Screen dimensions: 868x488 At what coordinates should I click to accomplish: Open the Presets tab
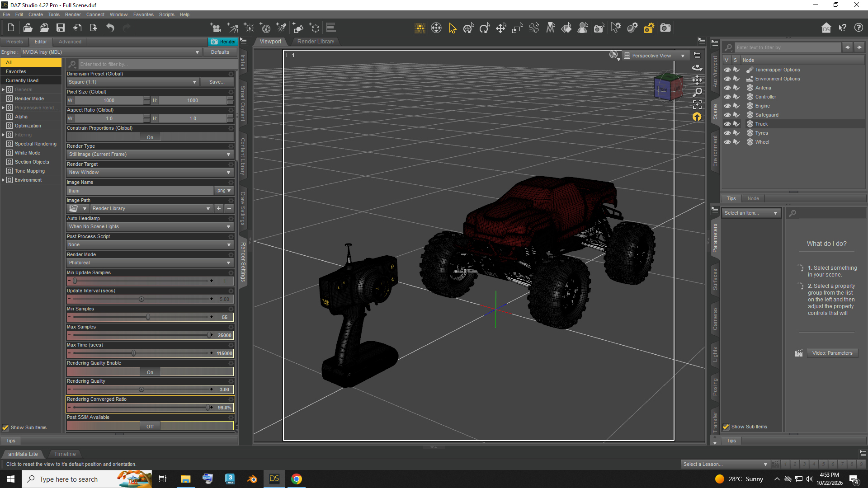14,42
